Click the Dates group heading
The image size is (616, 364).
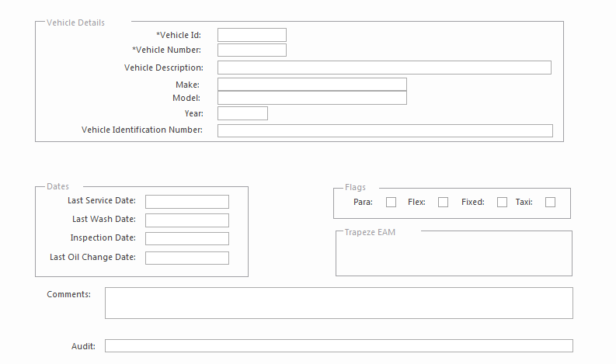[57, 187]
